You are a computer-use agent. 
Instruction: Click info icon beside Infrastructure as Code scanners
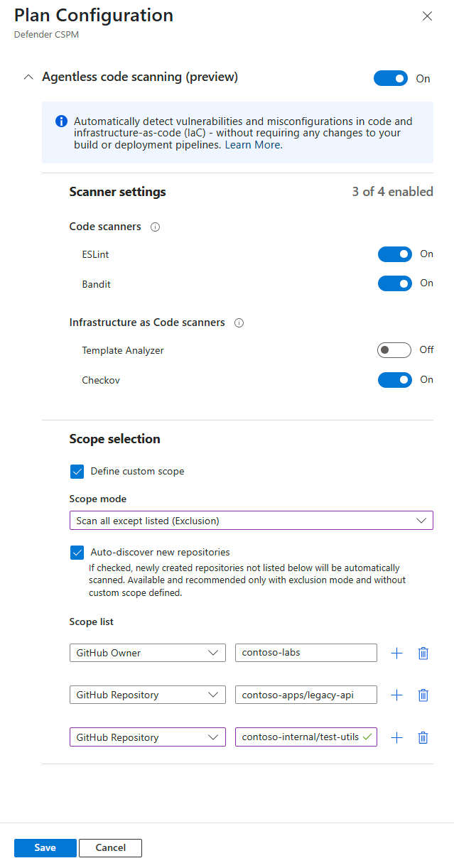coord(239,322)
